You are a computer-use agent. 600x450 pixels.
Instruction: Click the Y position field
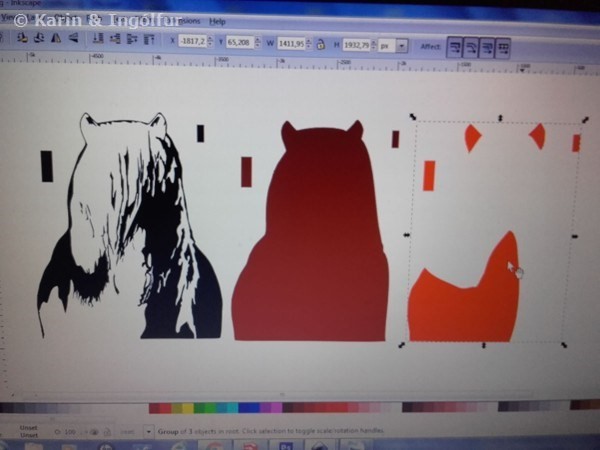point(240,42)
